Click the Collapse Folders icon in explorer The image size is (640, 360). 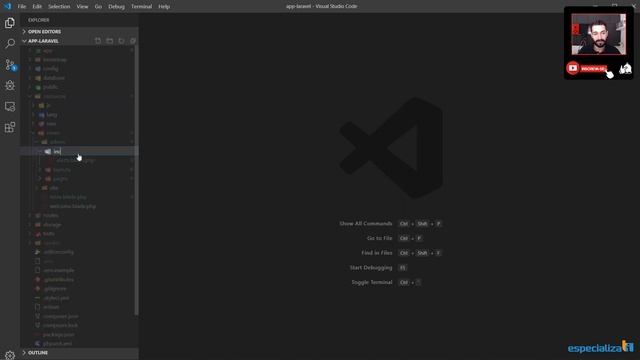tap(133, 41)
